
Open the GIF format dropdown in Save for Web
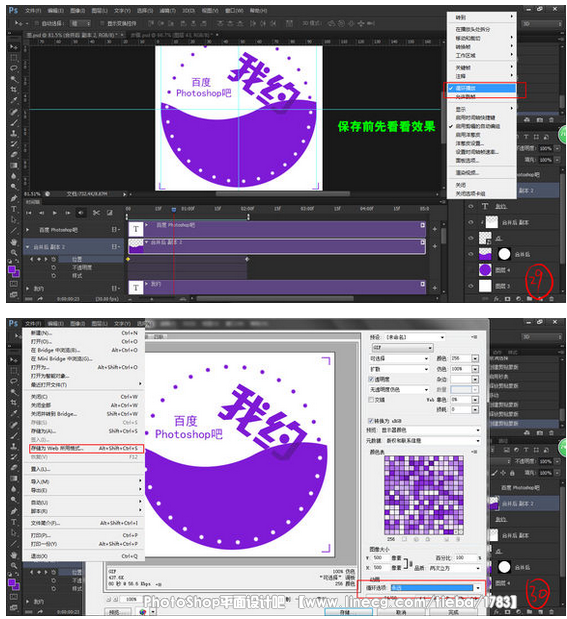[x=402, y=348]
